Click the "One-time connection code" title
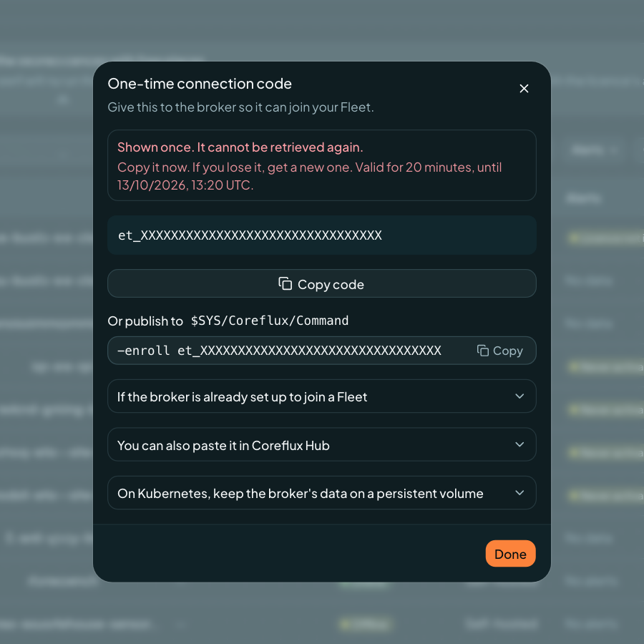 point(200,84)
